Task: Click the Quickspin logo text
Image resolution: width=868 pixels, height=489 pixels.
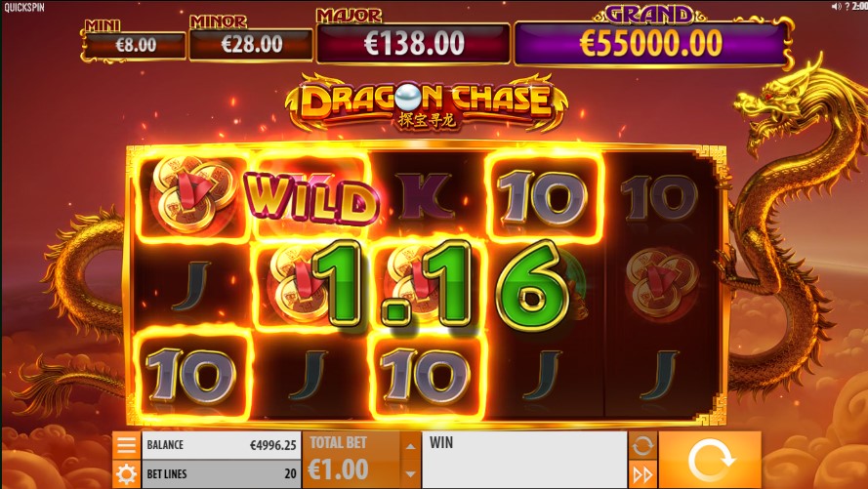Action: click(x=24, y=7)
